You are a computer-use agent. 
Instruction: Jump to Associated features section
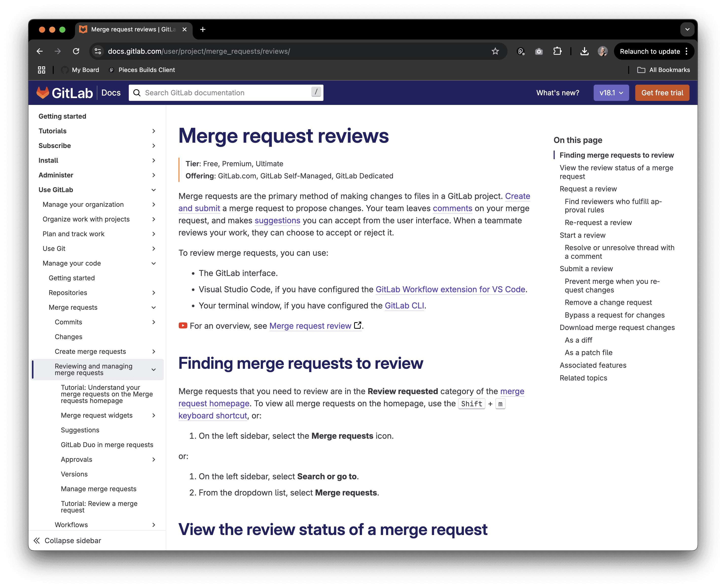click(x=593, y=365)
